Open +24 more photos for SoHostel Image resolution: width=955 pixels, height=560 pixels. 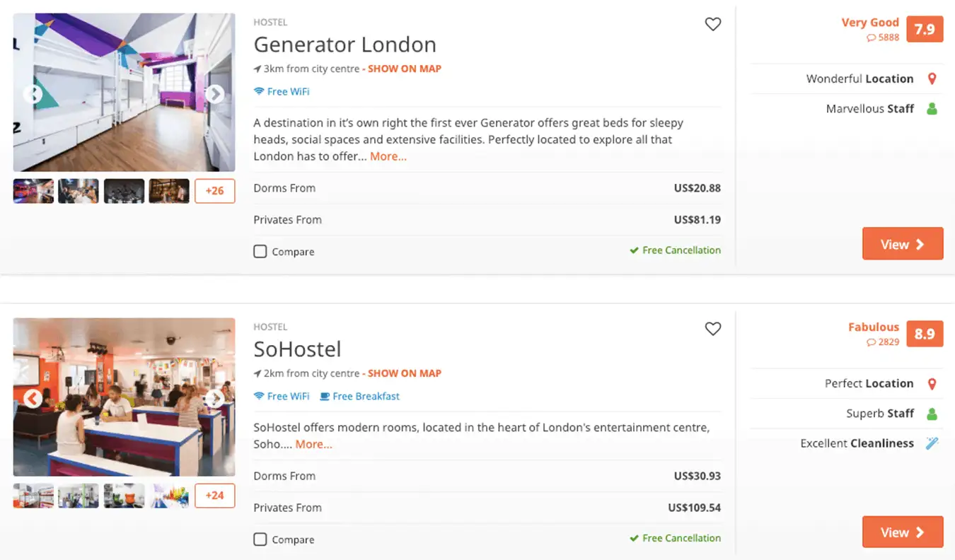click(x=214, y=496)
